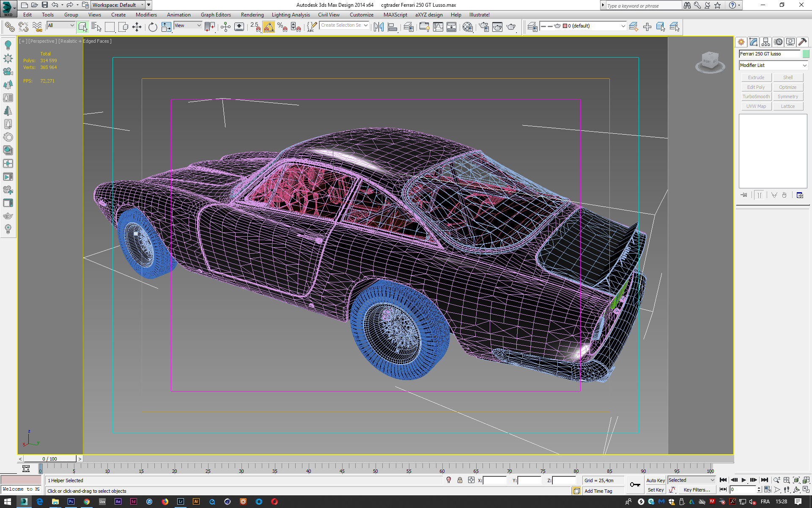Toggle 2.5D Snaps

pyautogui.click(x=255, y=27)
